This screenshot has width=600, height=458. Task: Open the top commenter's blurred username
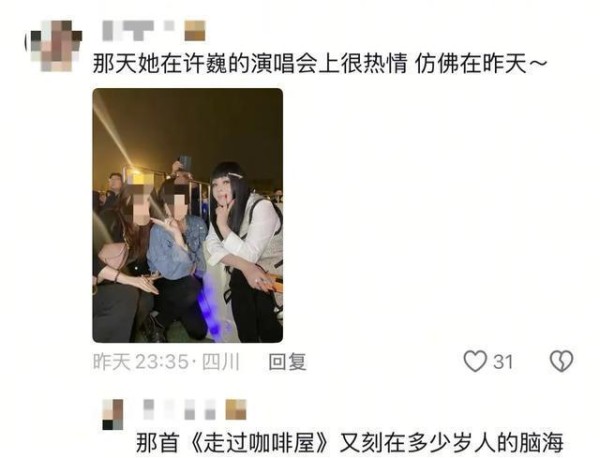pyautogui.click(x=139, y=31)
